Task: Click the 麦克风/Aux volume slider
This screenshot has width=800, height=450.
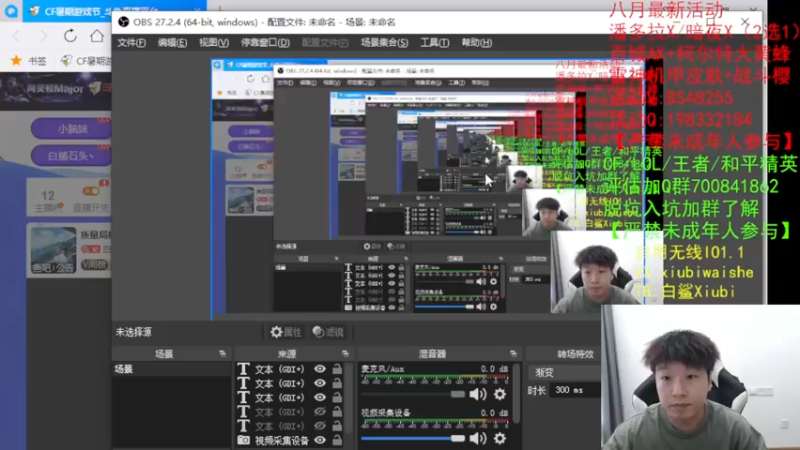Action: point(413,394)
